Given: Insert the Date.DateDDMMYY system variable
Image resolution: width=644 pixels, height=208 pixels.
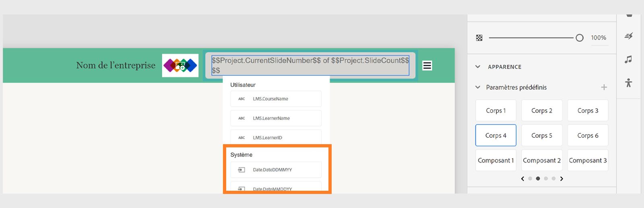Looking at the screenshot, I should [x=276, y=170].
